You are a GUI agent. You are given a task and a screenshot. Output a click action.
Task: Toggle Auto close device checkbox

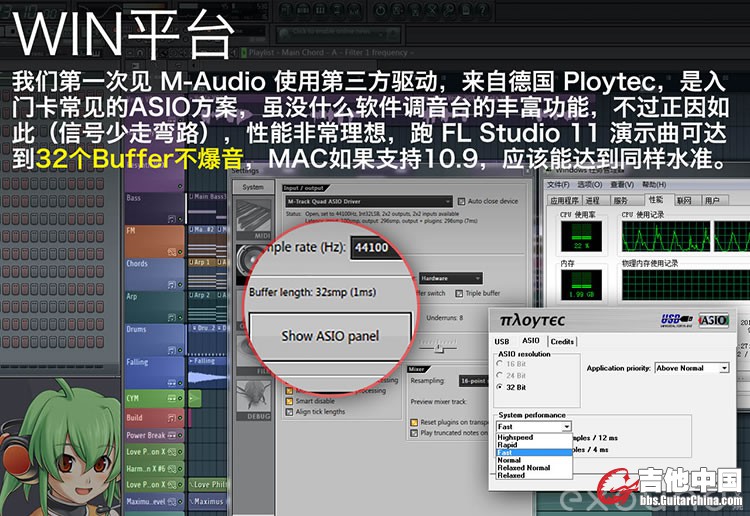point(463,201)
